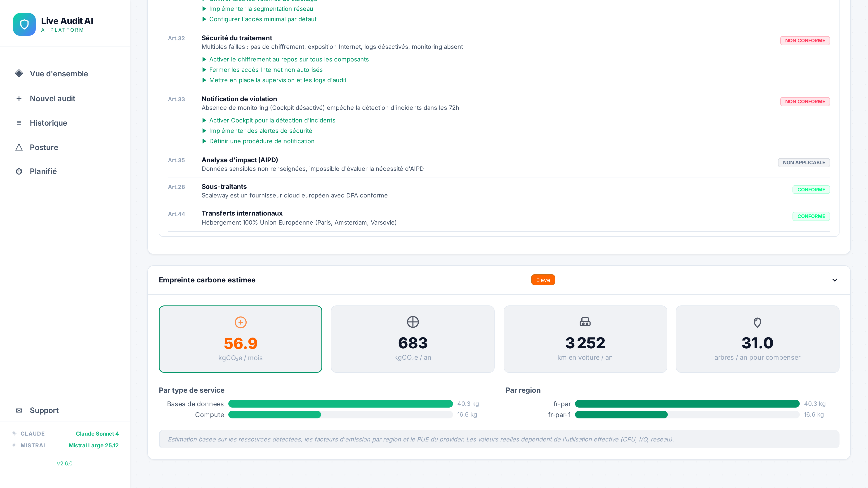Expand the recommendation 'Activer Cockpit pour la détection d'incidents'
The height and width of the screenshot is (488, 868).
[x=272, y=120]
